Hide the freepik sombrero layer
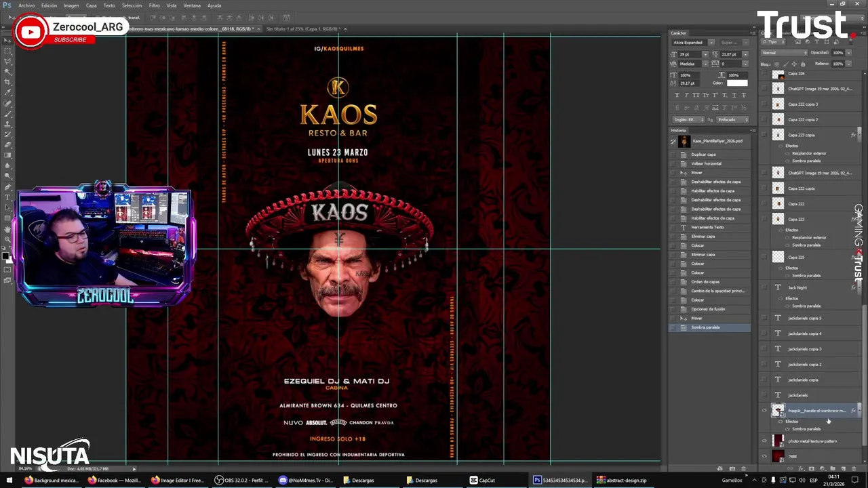The width and height of the screenshot is (868, 488). click(764, 410)
